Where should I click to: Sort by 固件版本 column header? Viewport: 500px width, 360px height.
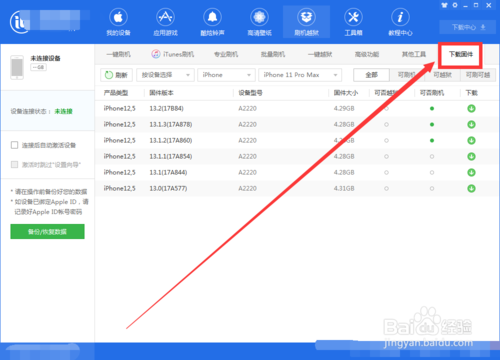pyautogui.click(x=161, y=93)
